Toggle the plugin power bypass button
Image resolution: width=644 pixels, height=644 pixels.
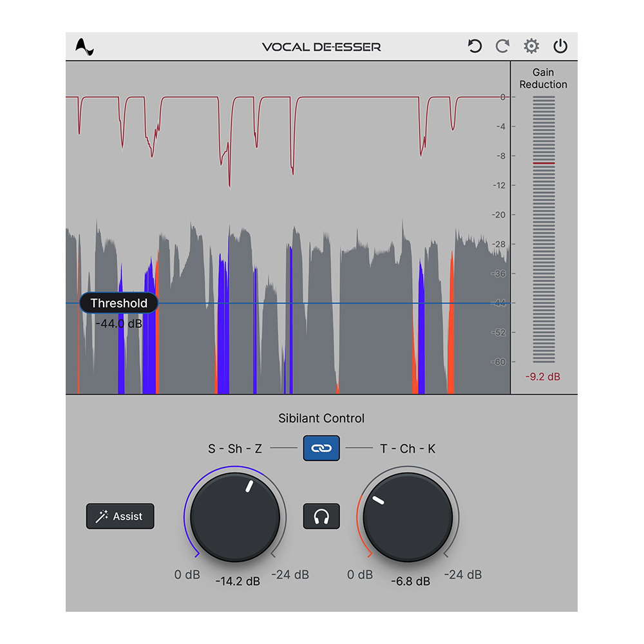tap(560, 46)
